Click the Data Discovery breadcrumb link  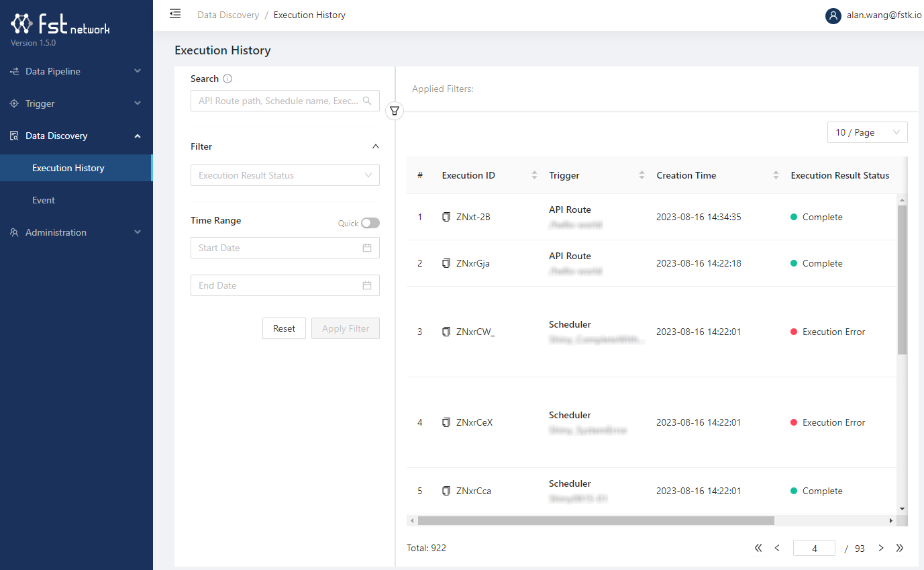pyautogui.click(x=228, y=15)
